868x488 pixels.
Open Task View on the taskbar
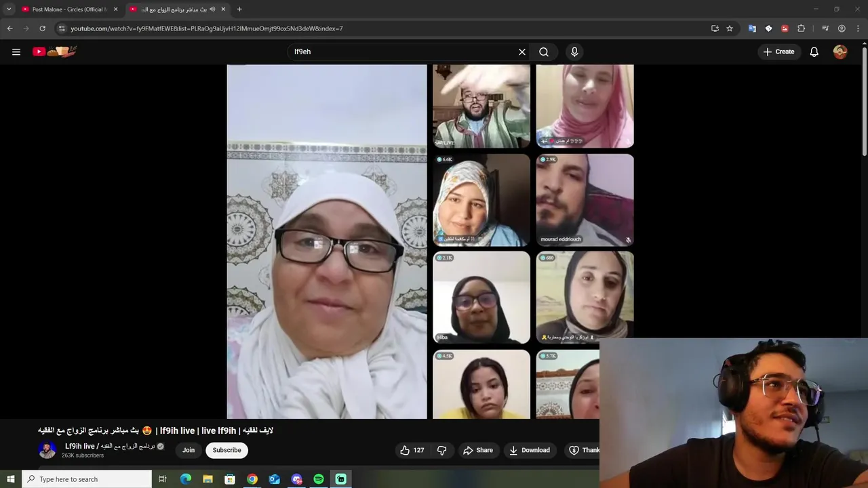tap(163, 479)
